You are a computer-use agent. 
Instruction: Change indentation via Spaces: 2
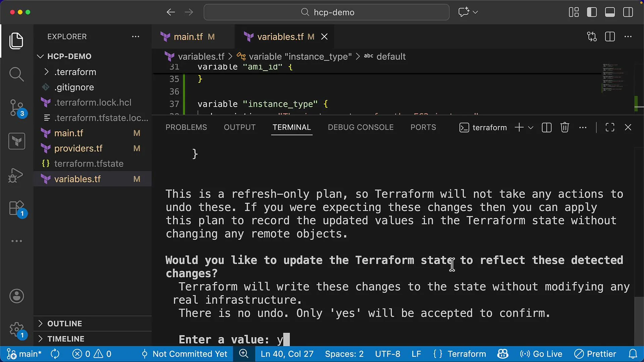344,354
